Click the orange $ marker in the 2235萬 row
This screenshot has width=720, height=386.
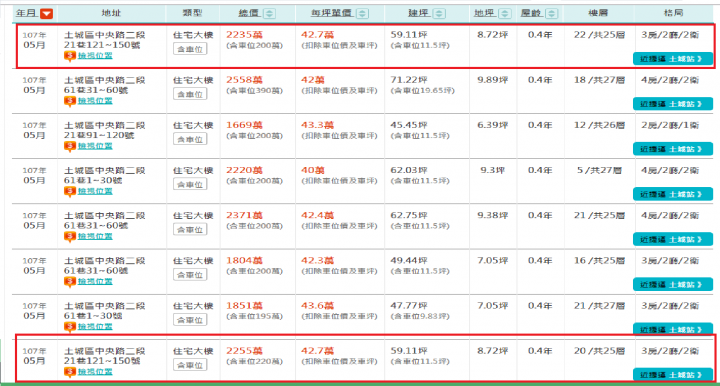(70, 56)
